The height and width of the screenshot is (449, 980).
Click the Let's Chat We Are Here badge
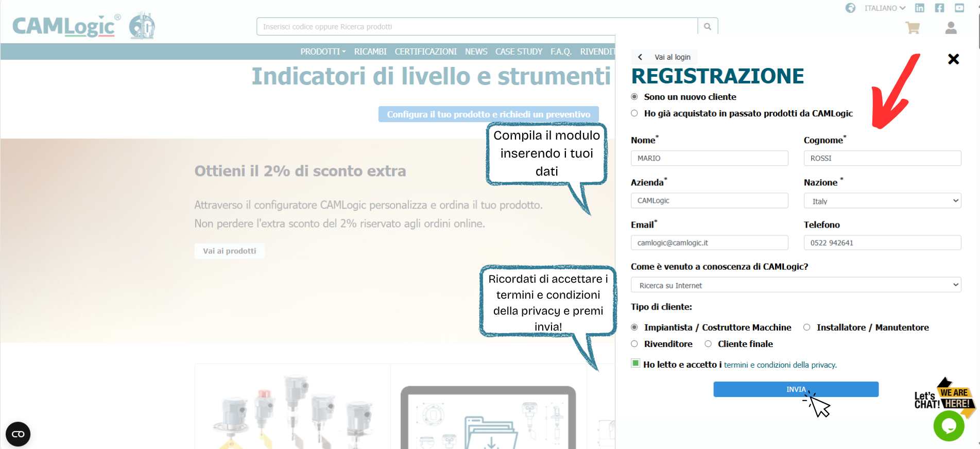[x=944, y=397]
